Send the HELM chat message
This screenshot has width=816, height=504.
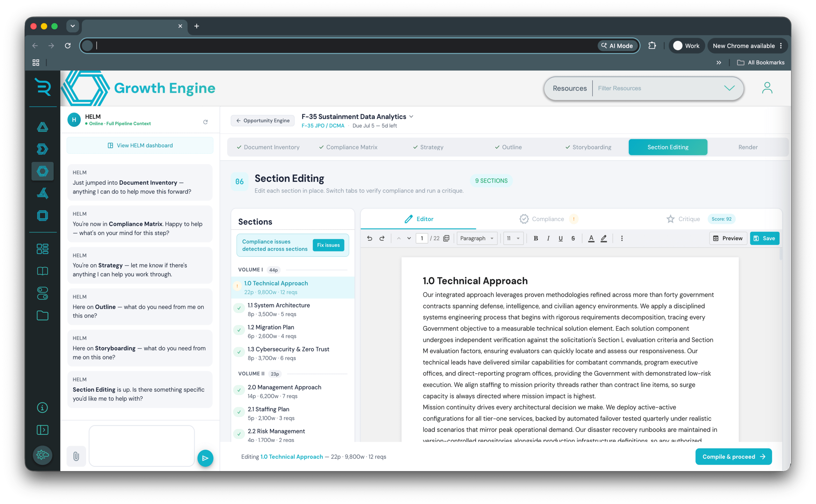click(x=205, y=458)
